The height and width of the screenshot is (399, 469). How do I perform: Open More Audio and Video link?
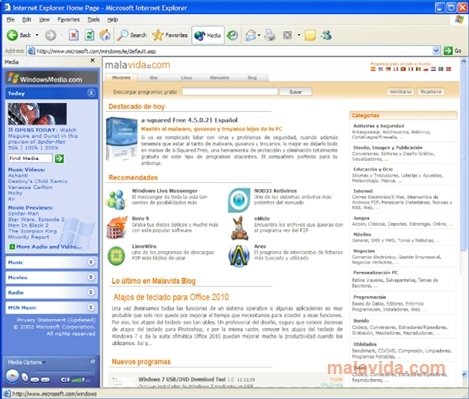49,247
